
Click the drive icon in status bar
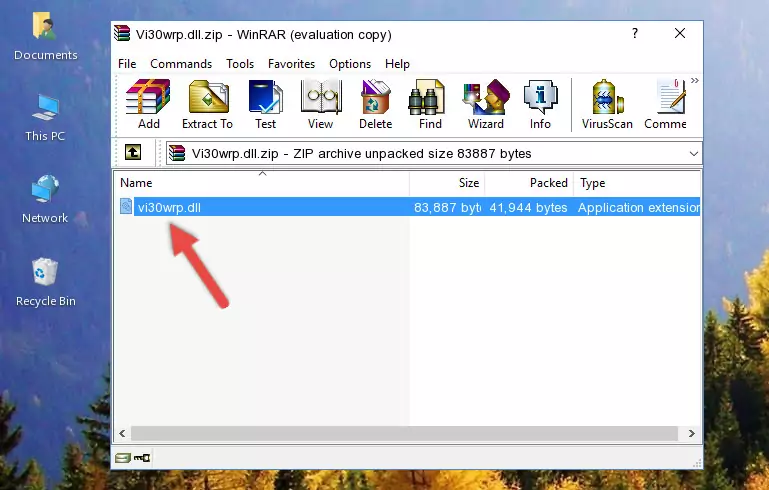123,458
